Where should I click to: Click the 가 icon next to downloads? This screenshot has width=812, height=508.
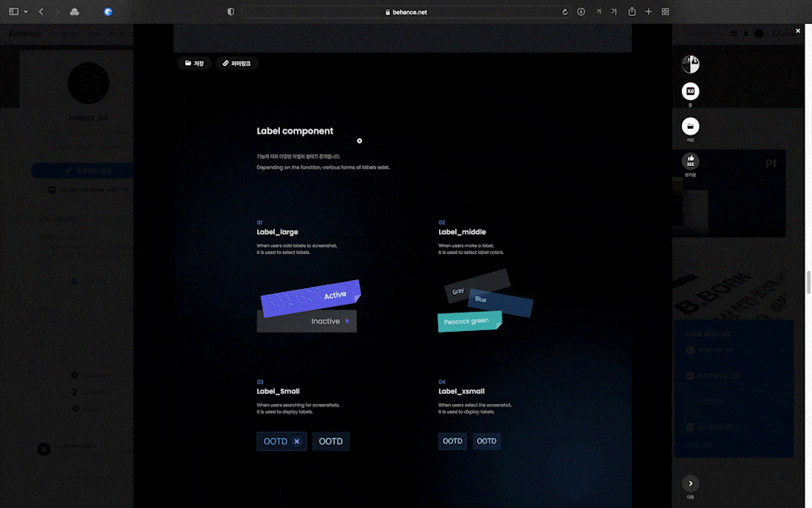pyautogui.click(x=599, y=11)
